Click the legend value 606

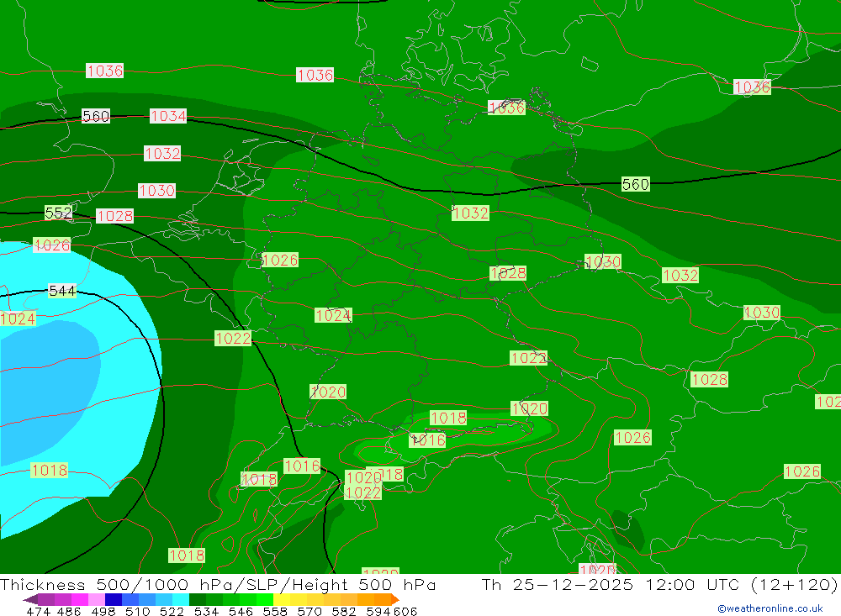click(x=405, y=611)
